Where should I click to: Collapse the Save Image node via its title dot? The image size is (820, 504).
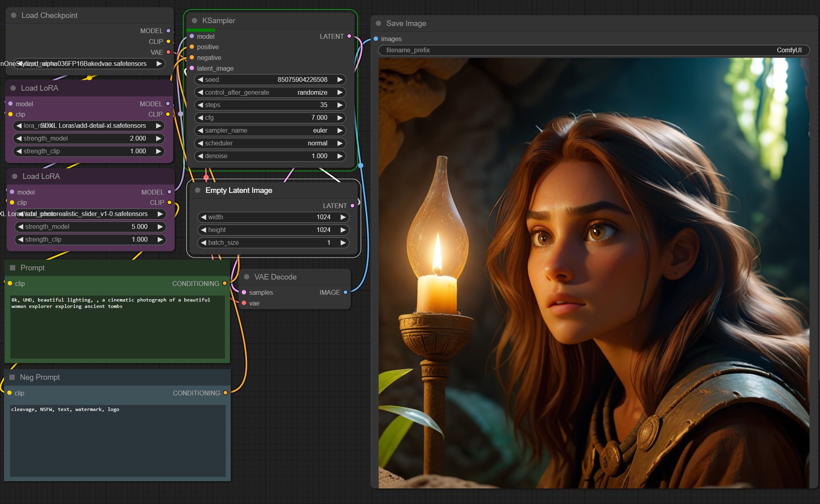pyautogui.click(x=378, y=24)
